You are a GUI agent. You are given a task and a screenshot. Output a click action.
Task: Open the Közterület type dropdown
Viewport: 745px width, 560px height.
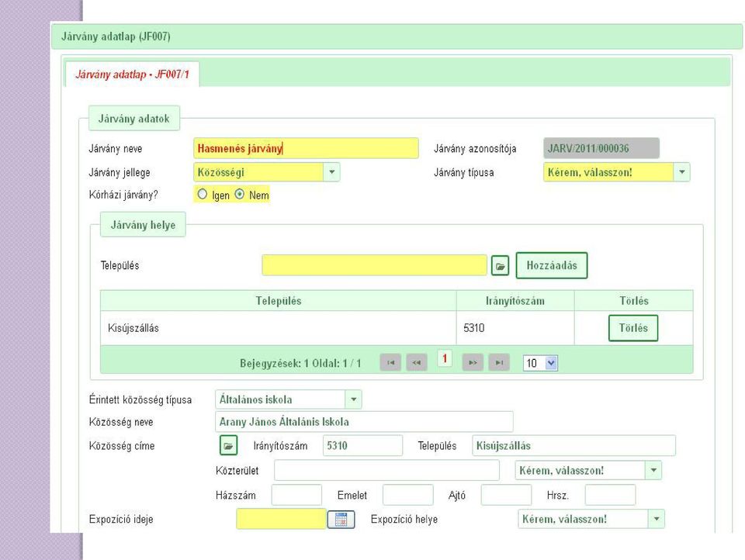pyautogui.click(x=653, y=470)
